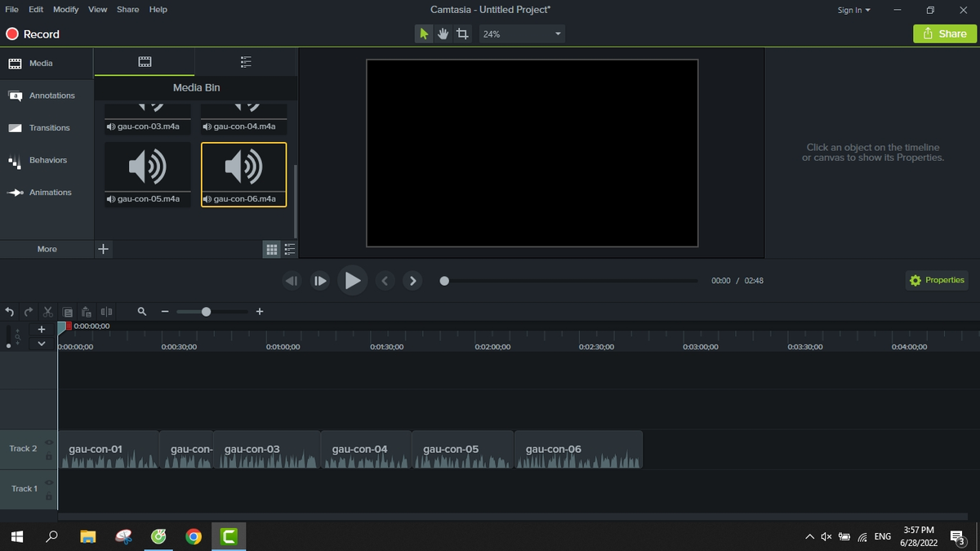Open Windows taskbar search
980x551 pixels.
[52, 536]
